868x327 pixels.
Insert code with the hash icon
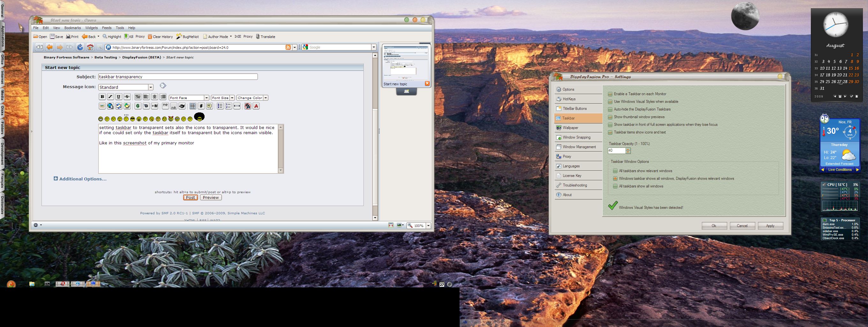click(201, 106)
